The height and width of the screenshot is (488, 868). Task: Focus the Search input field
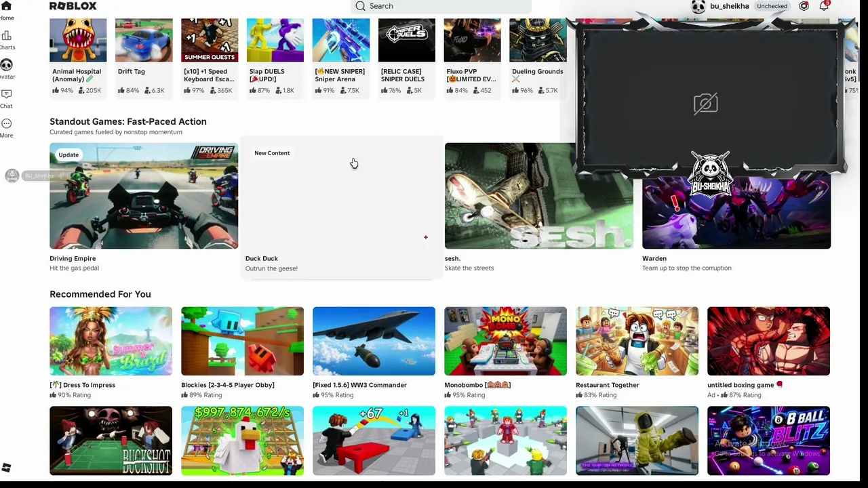click(441, 6)
